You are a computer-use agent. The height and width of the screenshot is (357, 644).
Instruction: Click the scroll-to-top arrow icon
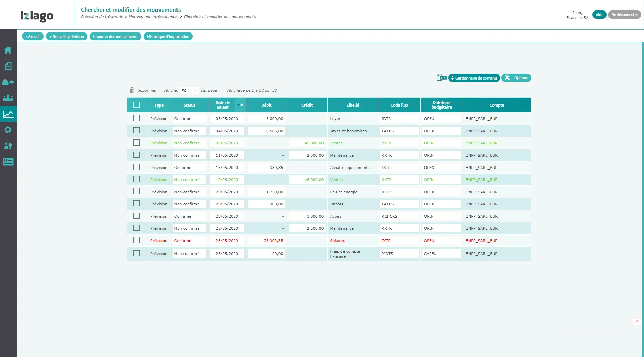coord(637,321)
